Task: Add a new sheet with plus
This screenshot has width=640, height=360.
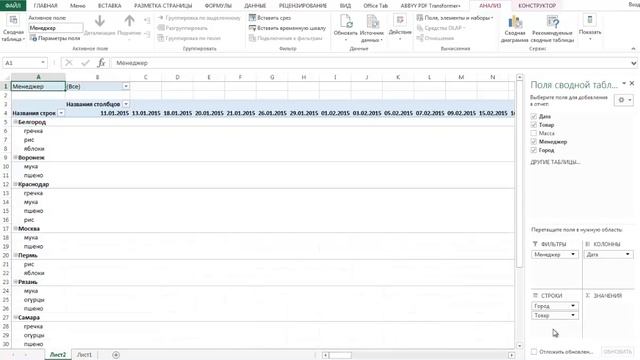Action: [x=116, y=355]
